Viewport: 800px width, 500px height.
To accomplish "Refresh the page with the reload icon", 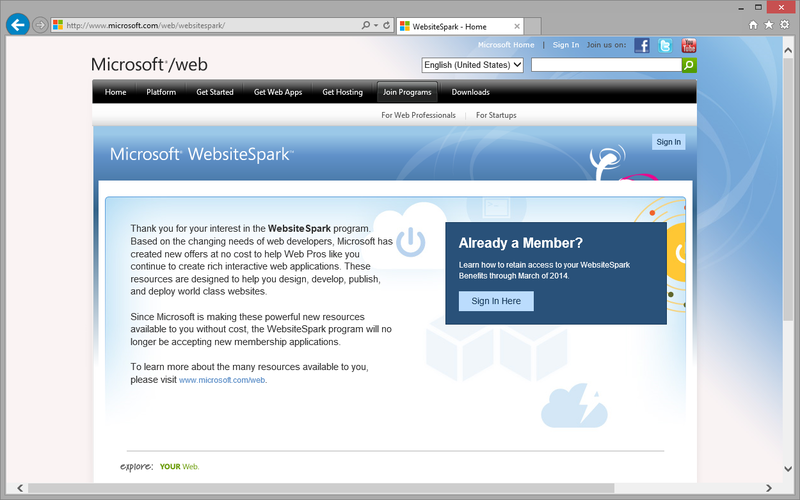I will coord(387,25).
